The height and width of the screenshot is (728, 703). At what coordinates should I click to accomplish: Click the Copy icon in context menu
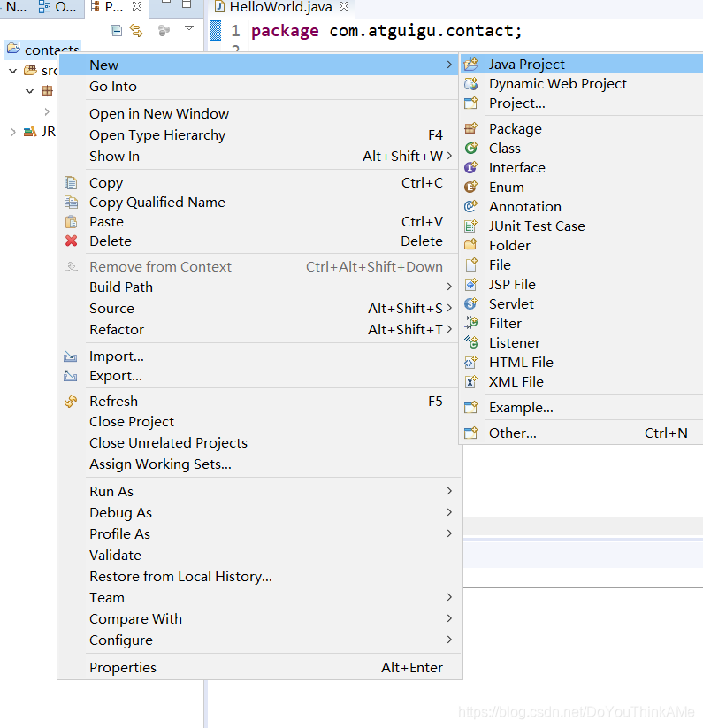coord(71,183)
